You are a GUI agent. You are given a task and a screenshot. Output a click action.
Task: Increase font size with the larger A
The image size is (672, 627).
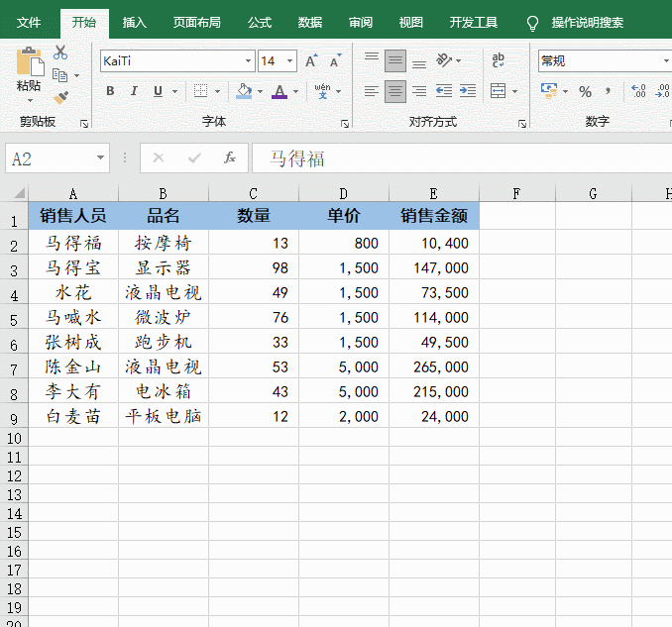pos(311,61)
